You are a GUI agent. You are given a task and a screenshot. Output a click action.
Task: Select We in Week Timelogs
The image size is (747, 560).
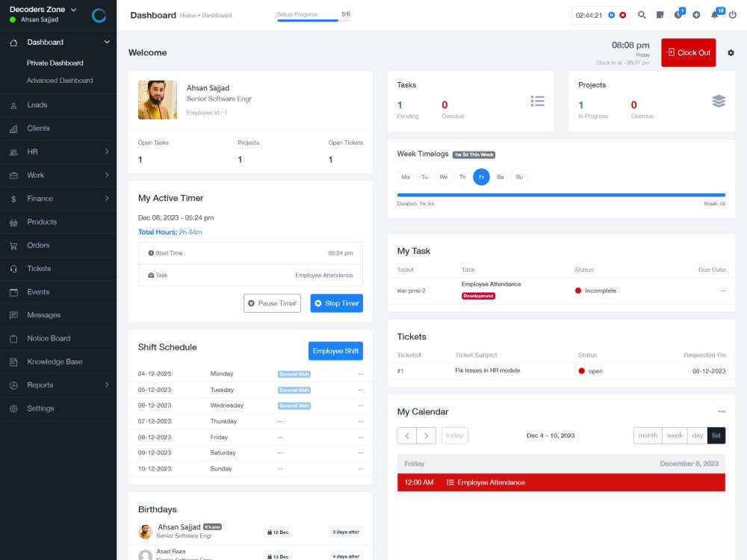[444, 177]
